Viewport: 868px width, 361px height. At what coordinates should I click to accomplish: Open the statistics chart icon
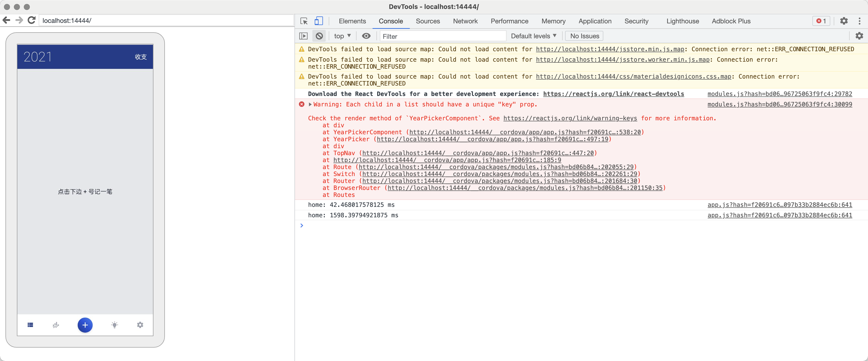[x=56, y=325]
